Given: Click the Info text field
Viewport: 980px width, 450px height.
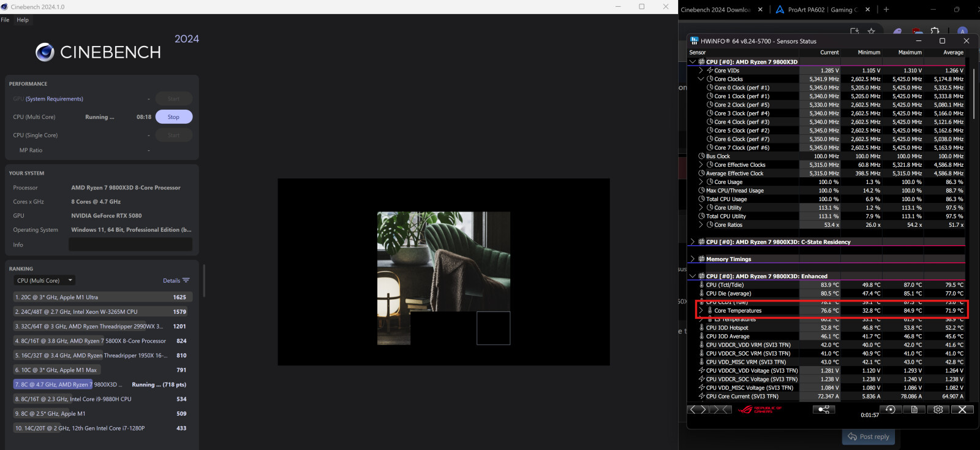Looking at the screenshot, I should 130,245.
